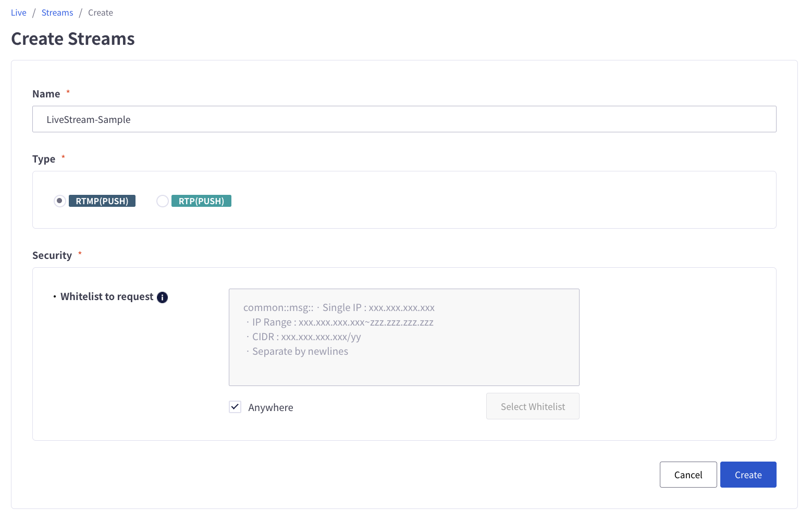The width and height of the screenshot is (812, 522).
Task: Click the teal RTP(PUSH) type badge
Action: tap(201, 201)
